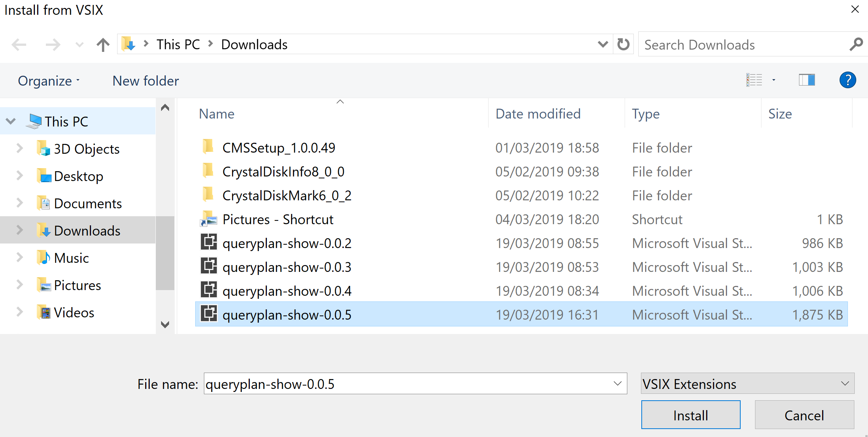Expand the Documents tree node
The image size is (868, 437).
20,203
